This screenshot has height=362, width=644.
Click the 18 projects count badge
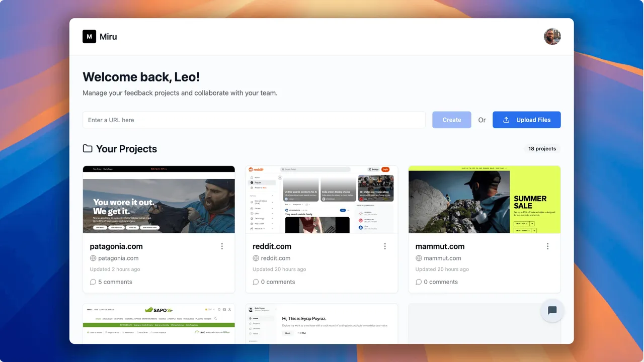click(542, 149)
